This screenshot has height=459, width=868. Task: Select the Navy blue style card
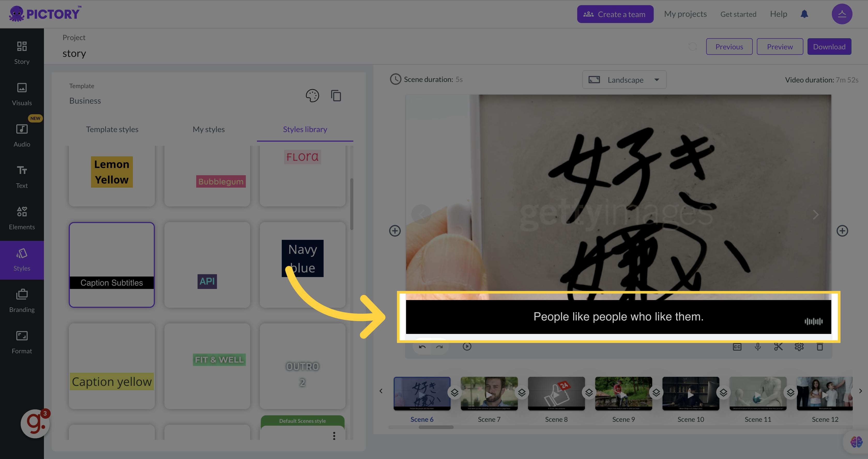point(302,265)
